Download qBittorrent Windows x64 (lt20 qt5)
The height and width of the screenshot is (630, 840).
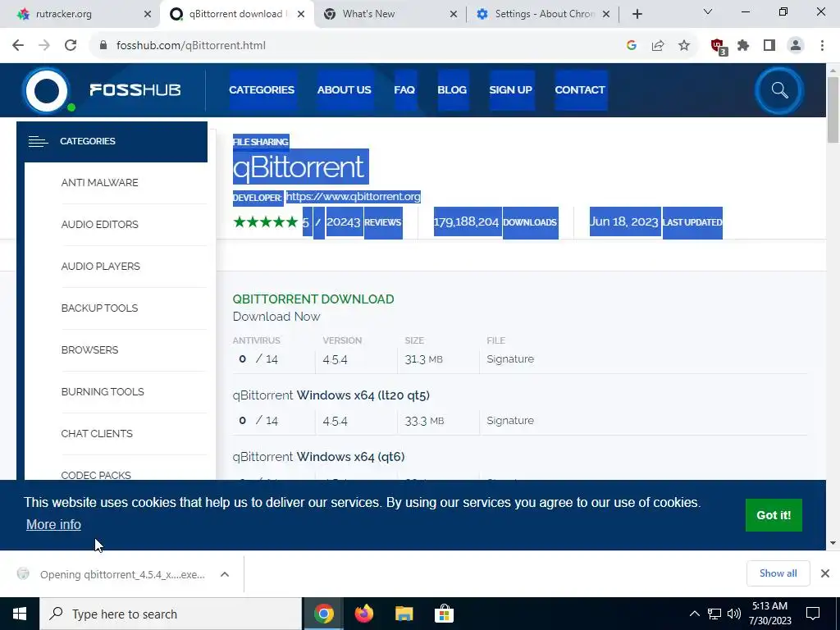point(331,395)
